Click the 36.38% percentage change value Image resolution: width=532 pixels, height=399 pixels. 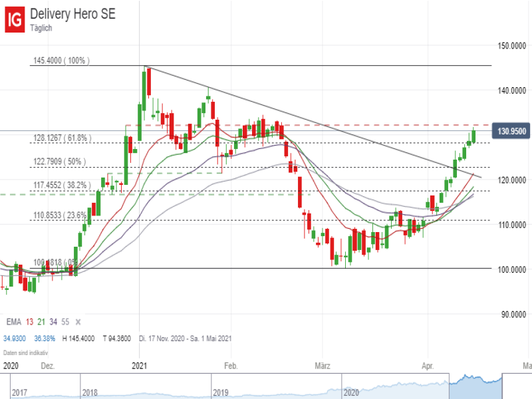tap(45, 338)
